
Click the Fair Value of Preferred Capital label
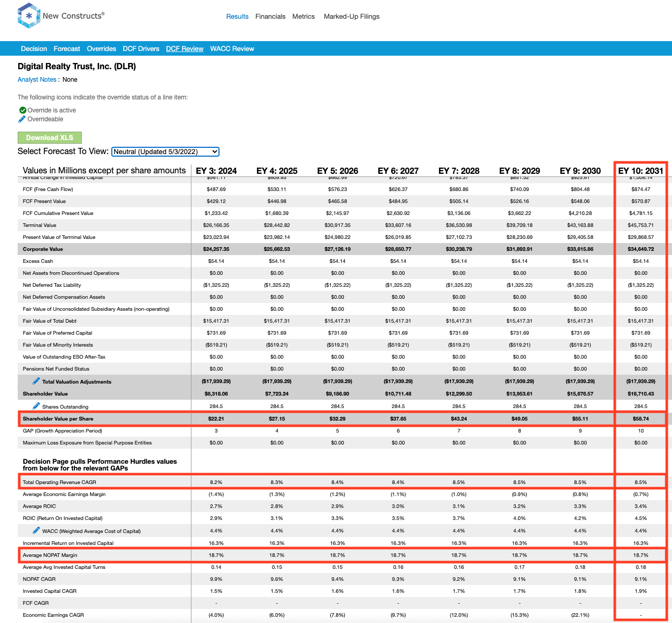coord(58,333)
